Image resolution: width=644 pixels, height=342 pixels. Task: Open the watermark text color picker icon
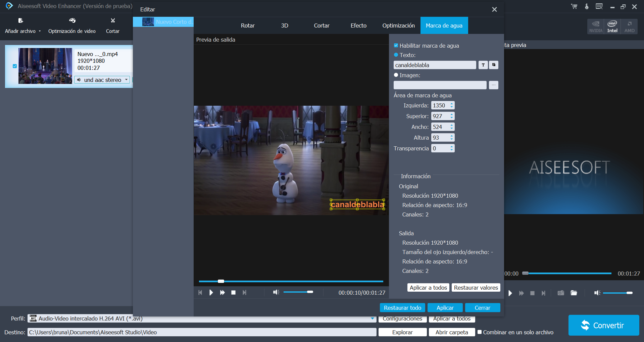494,65
